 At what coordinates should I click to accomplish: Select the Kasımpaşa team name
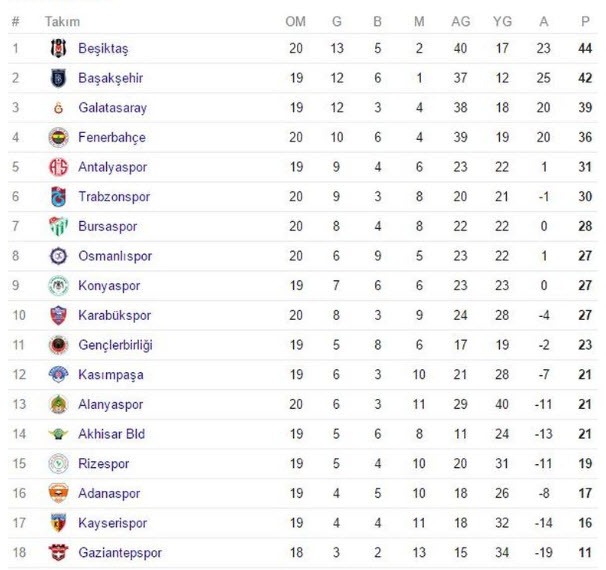[x=111, y=375]
